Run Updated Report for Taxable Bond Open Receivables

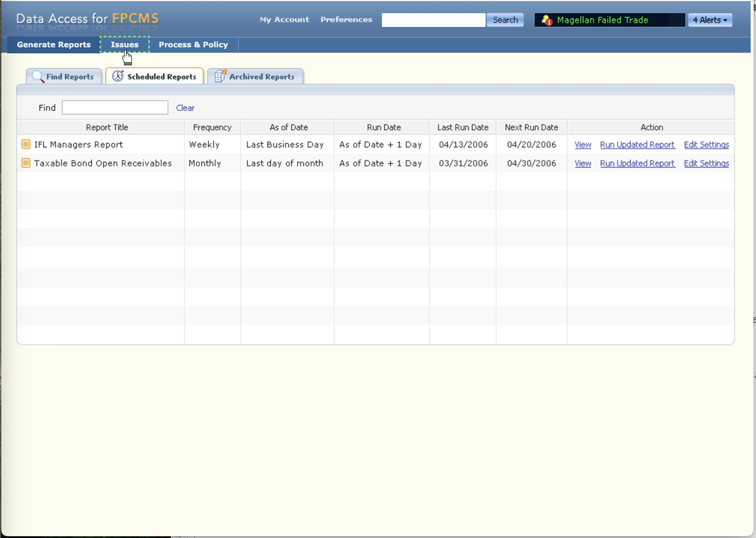pyautogui.click(x=637, y=163)
